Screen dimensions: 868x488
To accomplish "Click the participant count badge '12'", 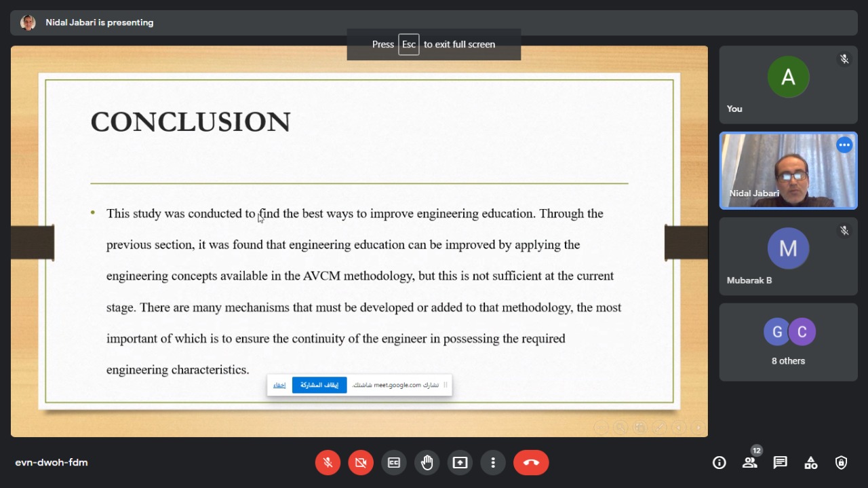I will [757, 451].
